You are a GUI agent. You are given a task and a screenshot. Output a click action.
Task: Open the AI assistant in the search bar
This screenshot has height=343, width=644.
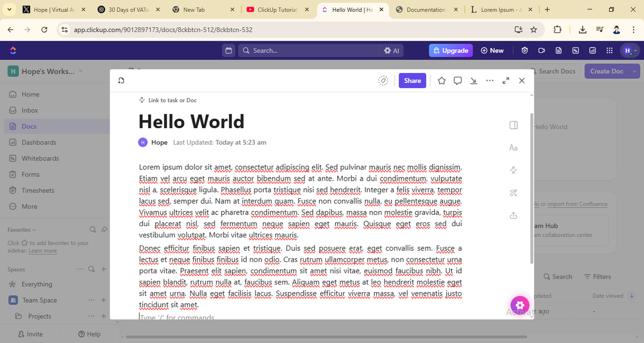click(391, 50)
